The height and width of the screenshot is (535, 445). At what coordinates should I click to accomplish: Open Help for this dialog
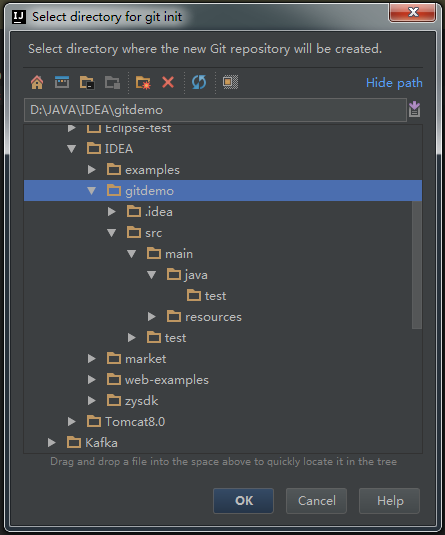tap(389, 501)
